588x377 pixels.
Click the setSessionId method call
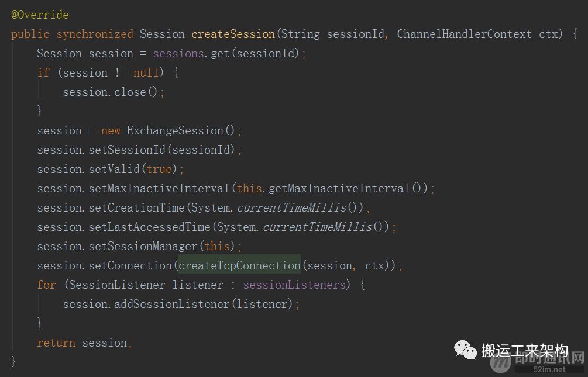(x=127, y=150)
